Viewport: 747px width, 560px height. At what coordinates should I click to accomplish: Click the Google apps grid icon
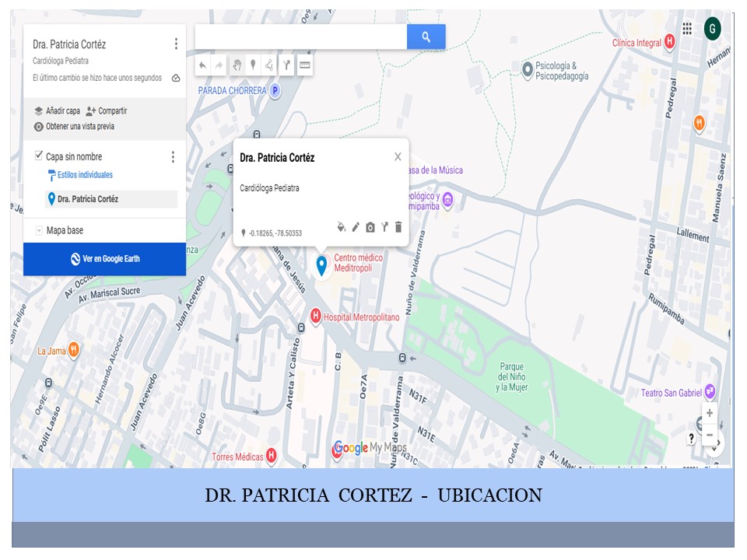tap(687, 29)
